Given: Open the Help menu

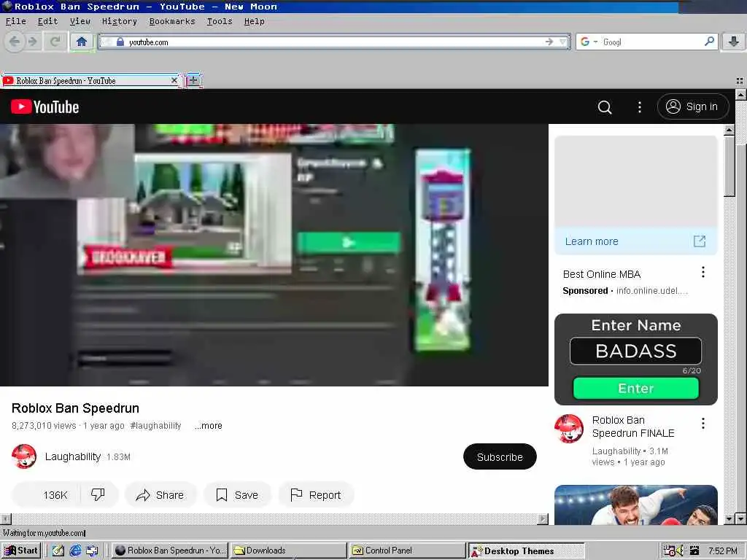Looking at the screenshot, I should (x=255, y=21).
